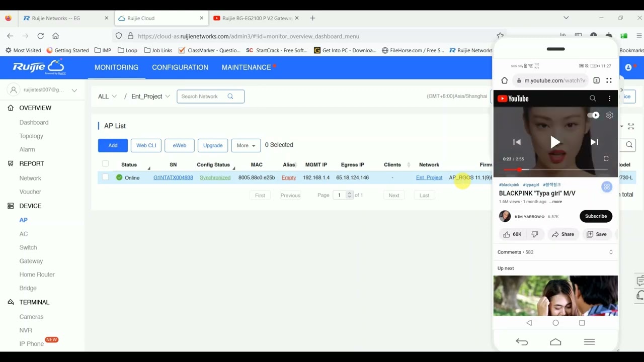Click the Upgrade button

click(213, 145)
